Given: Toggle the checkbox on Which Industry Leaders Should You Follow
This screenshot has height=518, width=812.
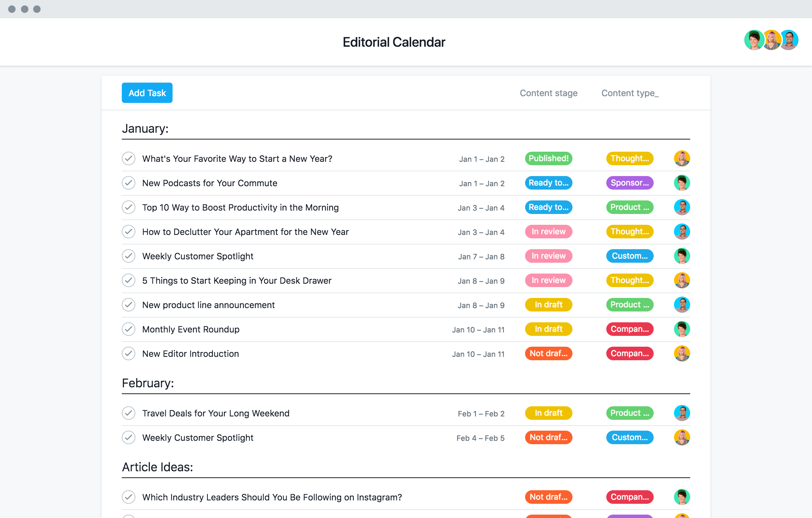Looking at the screenshot, I should point(130,497).
